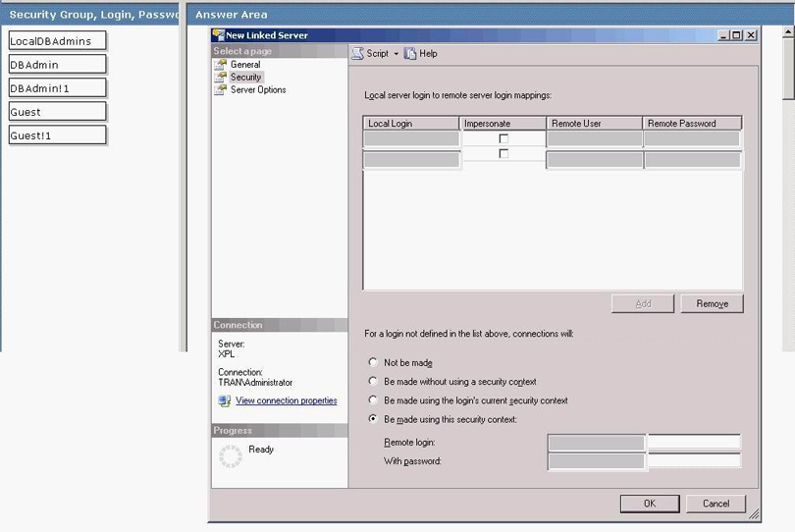Open Help from the toolbar icon
The image size is (795, 532).
410,54
